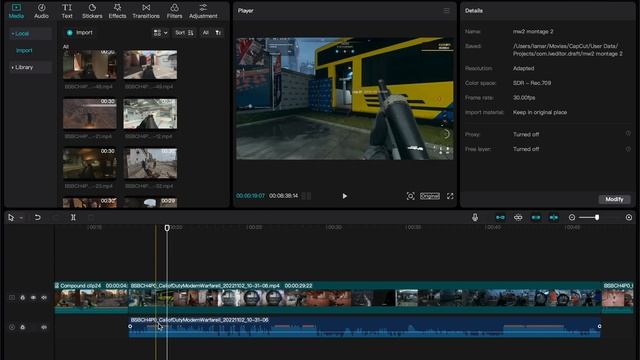The image size is (640, 360).
Task: Select the third-row left thumbnail with 00:30
Action: click(x=90, y=163)
